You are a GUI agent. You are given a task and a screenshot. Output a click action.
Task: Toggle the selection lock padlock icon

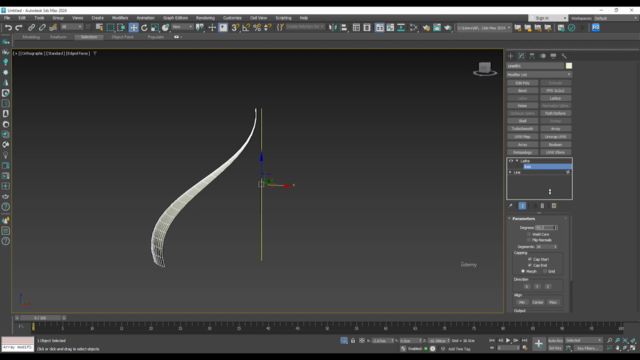pos(353,340)
